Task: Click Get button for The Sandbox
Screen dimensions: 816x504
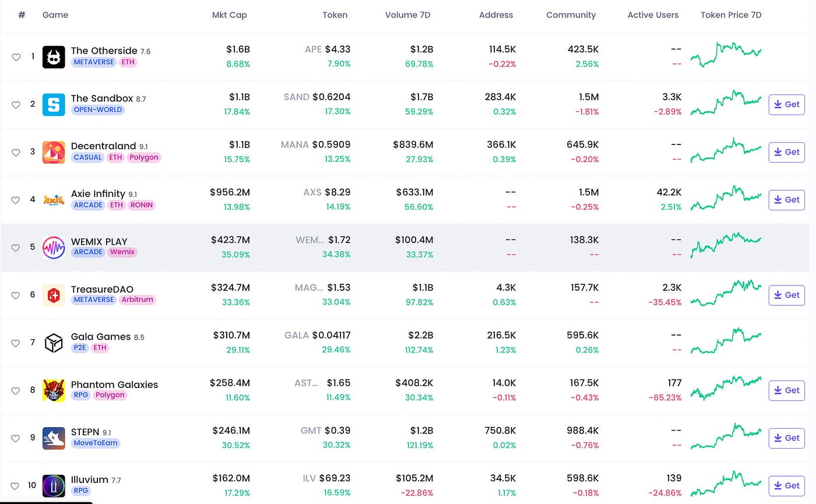Action: pos(786,104)
